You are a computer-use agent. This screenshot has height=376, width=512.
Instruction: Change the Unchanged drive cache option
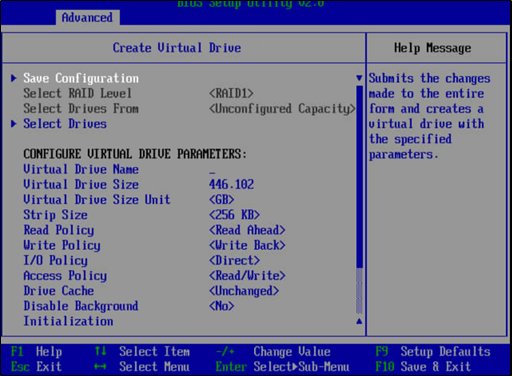(244, 291)
